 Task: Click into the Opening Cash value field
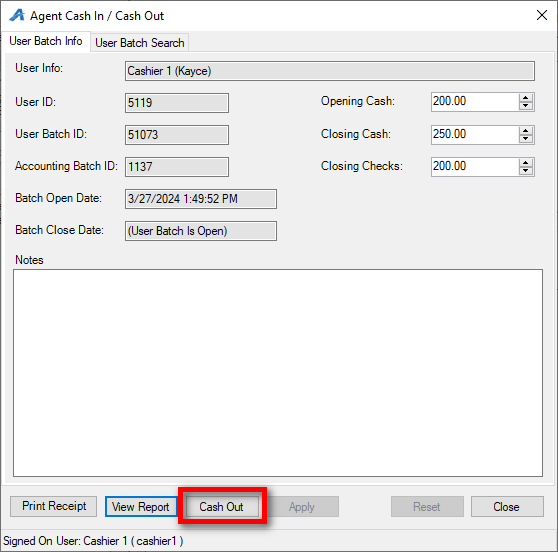pos(475,102)
